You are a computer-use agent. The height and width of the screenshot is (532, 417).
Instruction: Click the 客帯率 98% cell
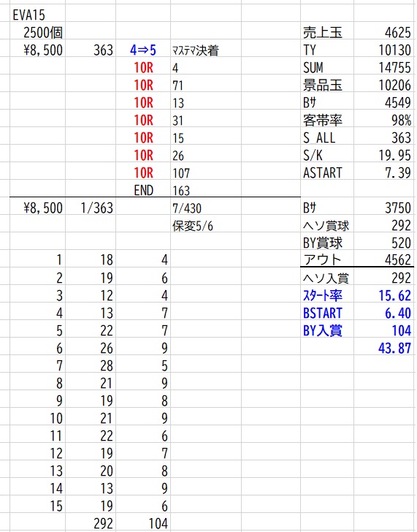[x=401, y=120]
